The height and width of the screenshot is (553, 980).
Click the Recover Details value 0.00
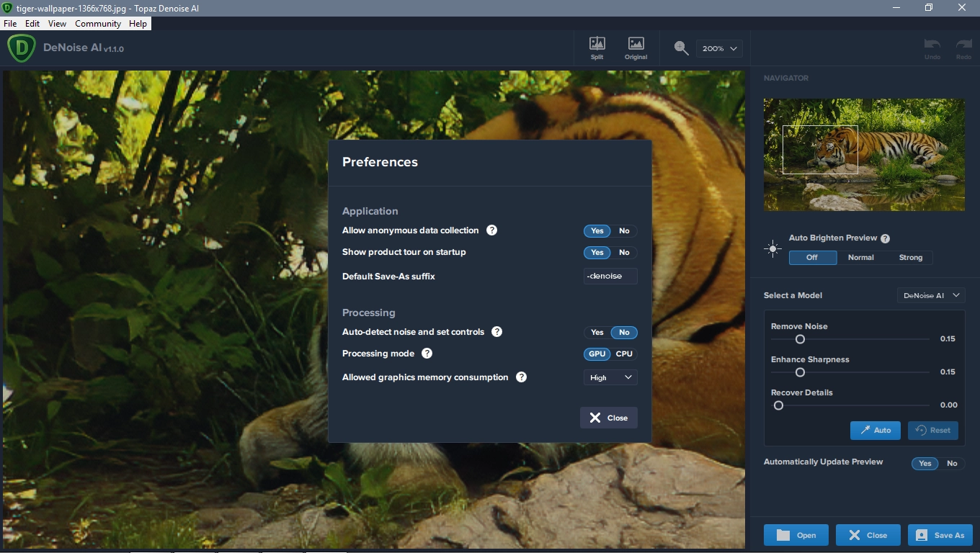click(949, 405)
